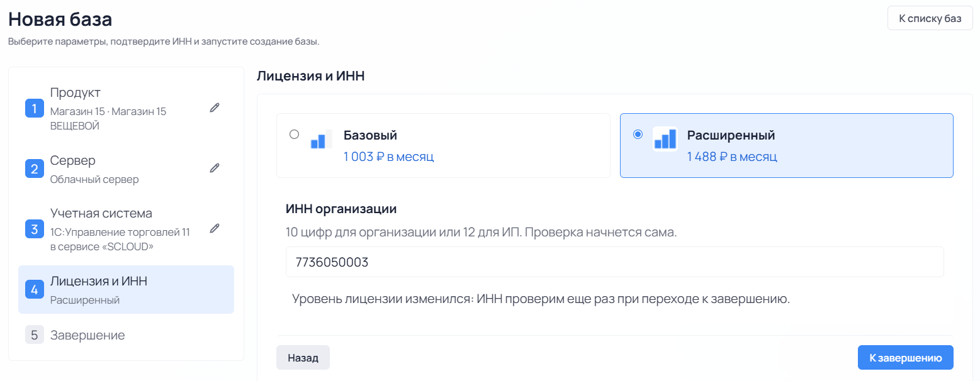Viewport: 980px width, 381px height.
Task: Click the 10 цифр для организации hint
Action: pos(481,232)
